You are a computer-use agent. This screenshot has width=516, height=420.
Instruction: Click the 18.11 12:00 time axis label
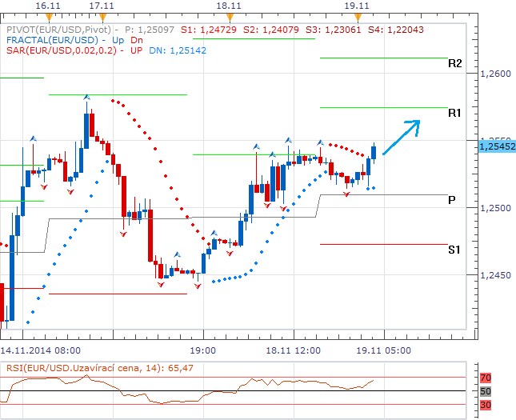click(294, 350)
